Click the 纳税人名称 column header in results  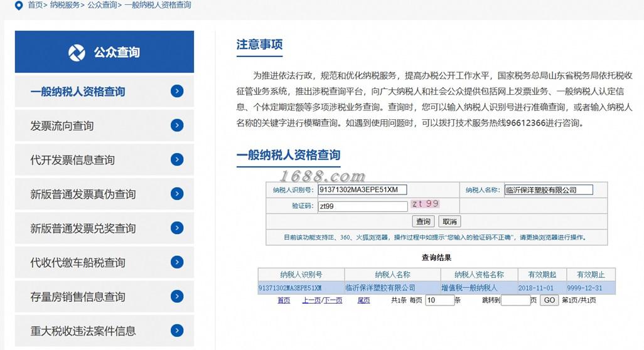[393, 275]
